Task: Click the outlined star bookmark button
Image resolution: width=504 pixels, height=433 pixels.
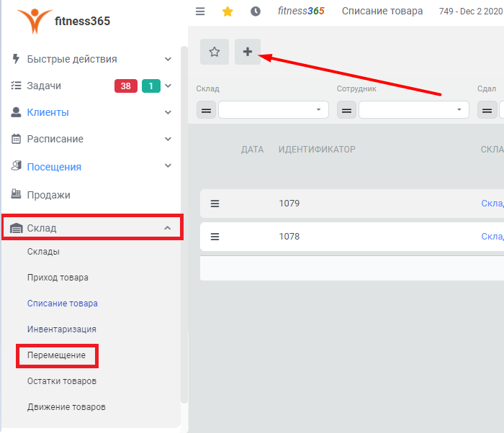Action: click(215, 52)
